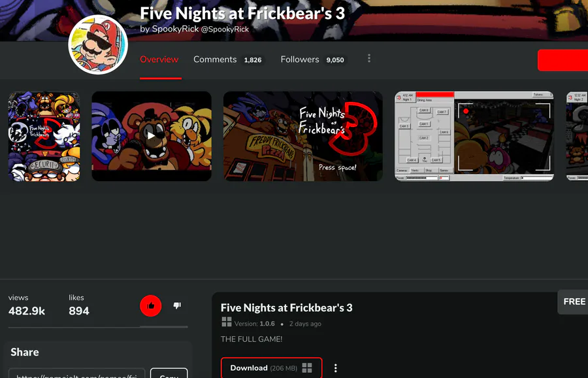Click the FREE price tag
This screenshot has width=588, height=378.
[574, 301]
